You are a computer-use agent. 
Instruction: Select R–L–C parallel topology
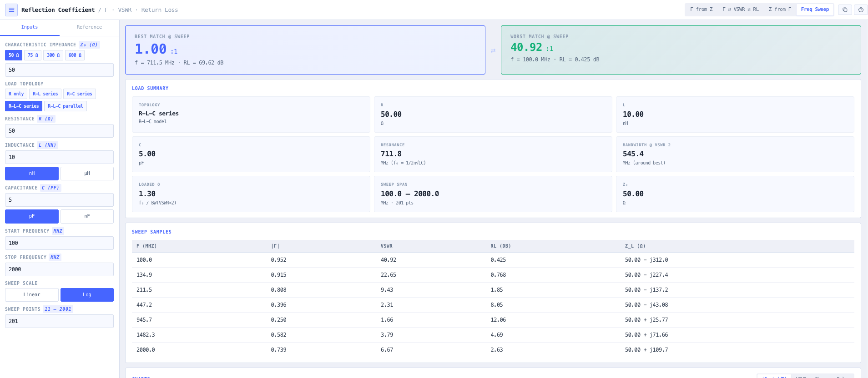tap(66, 106)
